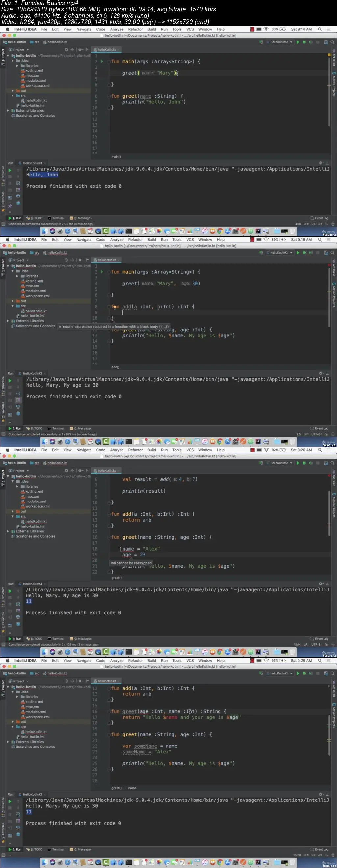Toggle 0: Messages tool button in the 9:14 AM frame
Screen dimensions: 337x868
(81, 218)
